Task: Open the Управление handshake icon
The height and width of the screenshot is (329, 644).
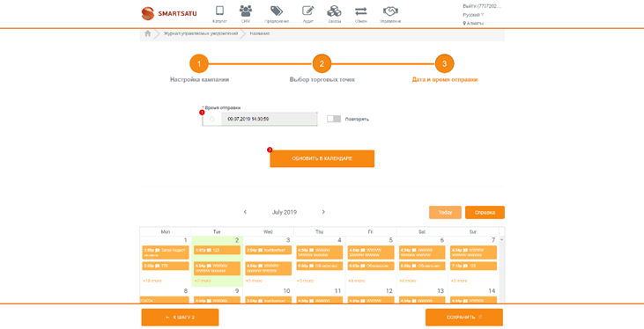Action: coord(390,11)
